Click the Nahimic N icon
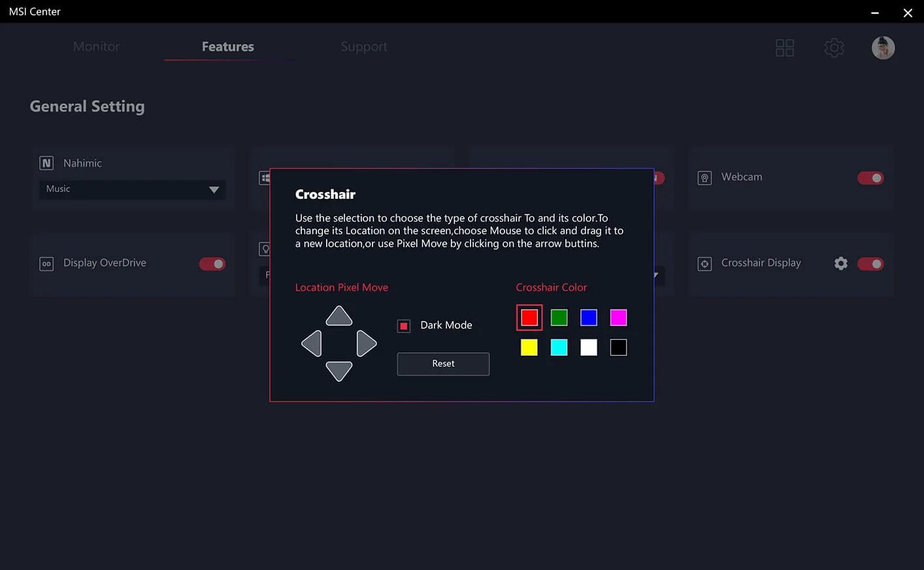Viewport: 924px width, 570px height. [46, 163]
